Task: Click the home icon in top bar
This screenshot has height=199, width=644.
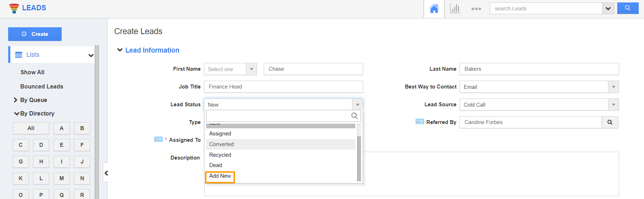Action: click(434, 9)
